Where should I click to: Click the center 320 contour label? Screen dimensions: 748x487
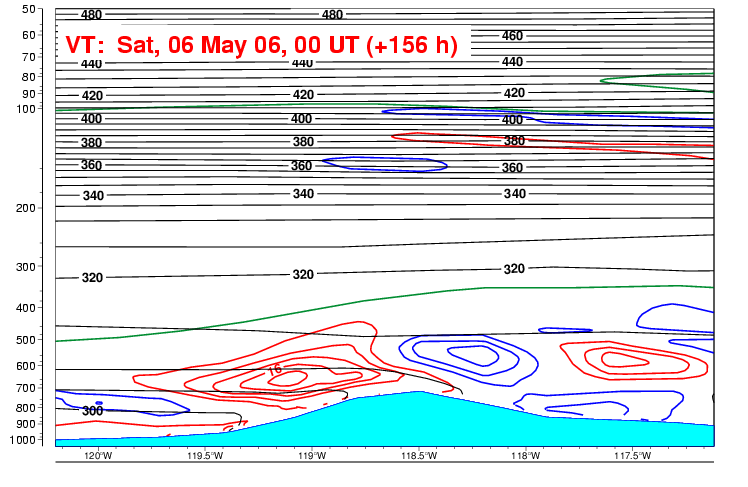pos(303,274)
